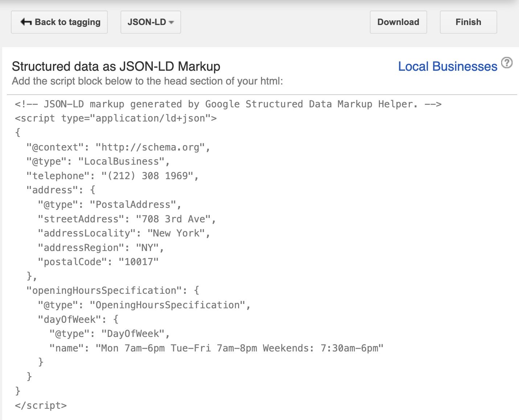This screenshot has height=420, width=519.
Task: Click the script type declaration line
Action: click(x=115, y=118)
